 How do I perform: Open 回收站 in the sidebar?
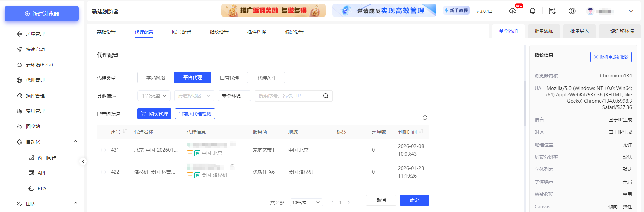click(33, 126)
